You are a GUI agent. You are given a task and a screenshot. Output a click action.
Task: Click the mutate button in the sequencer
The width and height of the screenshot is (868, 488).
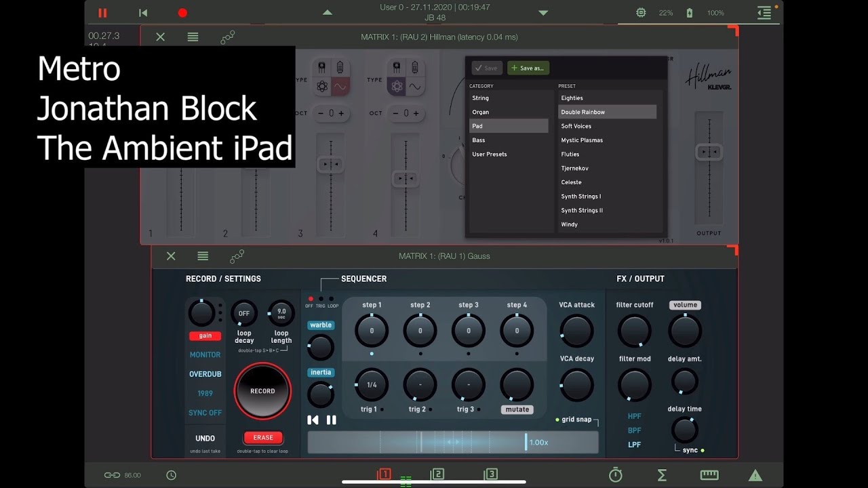[517, 409]
